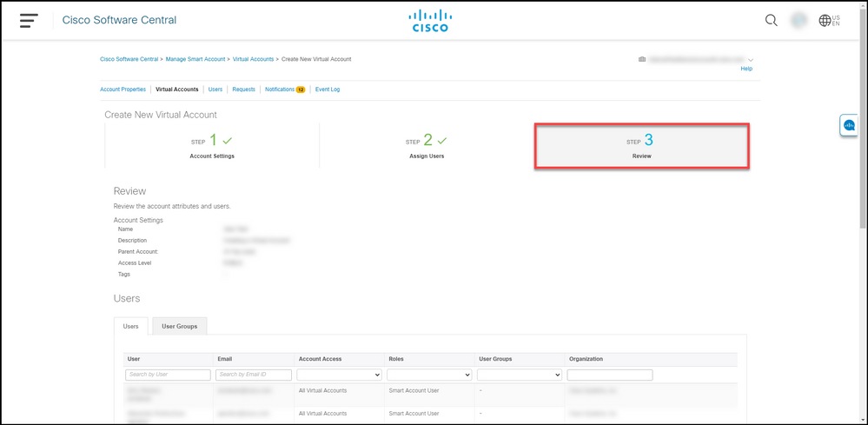The width and height of the screenshot is (868, 425).
Task: Click the User column header
Action: [x=134, y=359]
